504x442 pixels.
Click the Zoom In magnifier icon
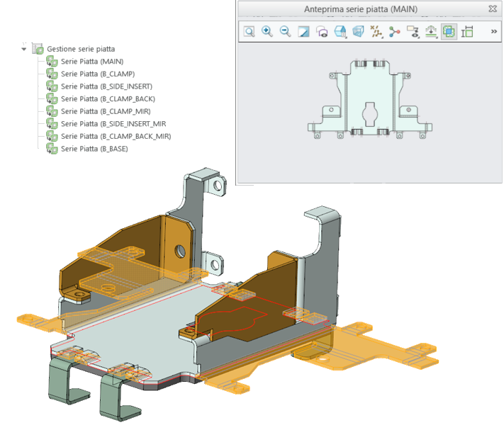pyautogui.click(x=267, y=31)
